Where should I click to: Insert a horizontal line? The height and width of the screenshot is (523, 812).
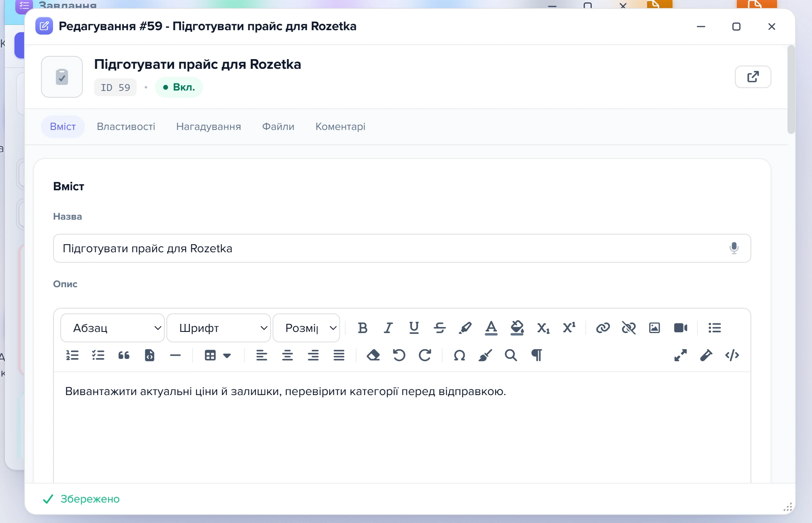point(175,355)
